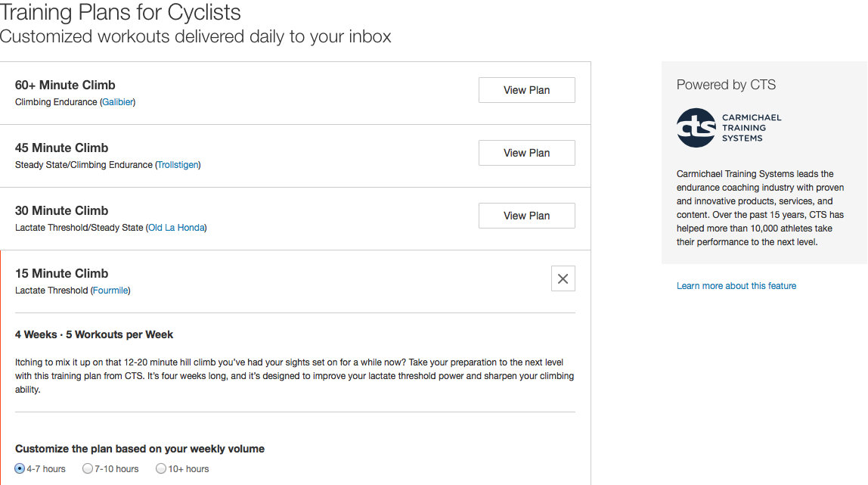The height and width of the screenshot is (485, 868).
Task: Click the Training Plans for Cyclists title
Action: point(120,12)
